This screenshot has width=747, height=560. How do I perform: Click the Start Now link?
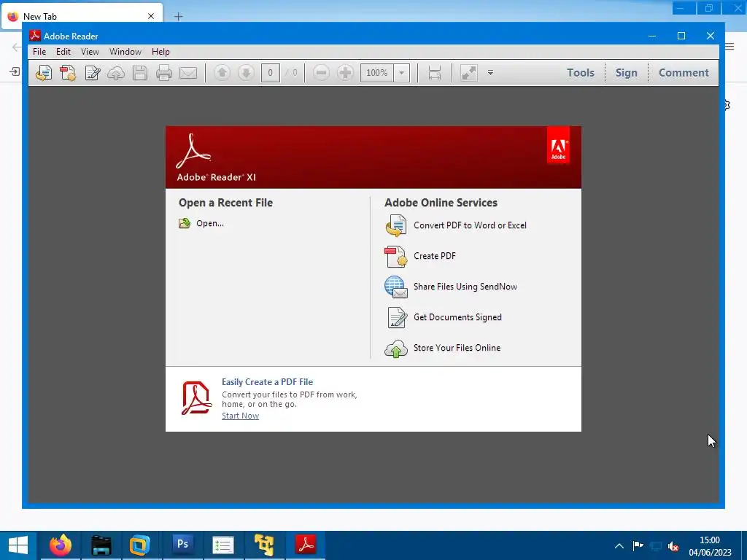point(240,416)
